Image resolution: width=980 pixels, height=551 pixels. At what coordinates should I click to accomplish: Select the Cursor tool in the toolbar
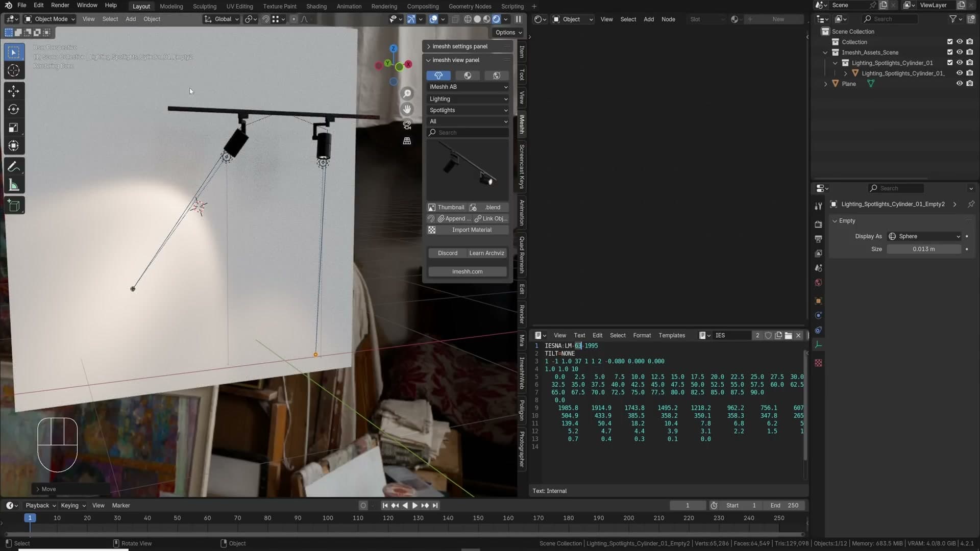(x=14, y=70)
